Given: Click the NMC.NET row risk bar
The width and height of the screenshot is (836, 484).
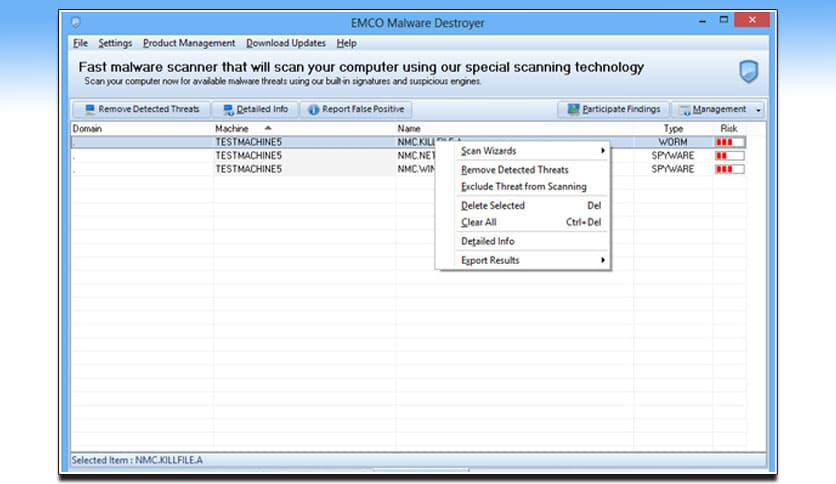Looking at the screenshot, I should tap(730, 156).
